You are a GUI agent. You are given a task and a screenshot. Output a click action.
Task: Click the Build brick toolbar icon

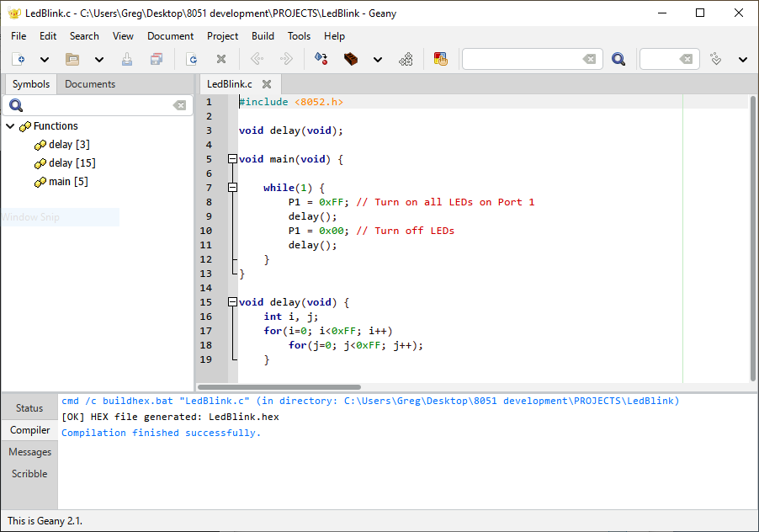[350, 59]
